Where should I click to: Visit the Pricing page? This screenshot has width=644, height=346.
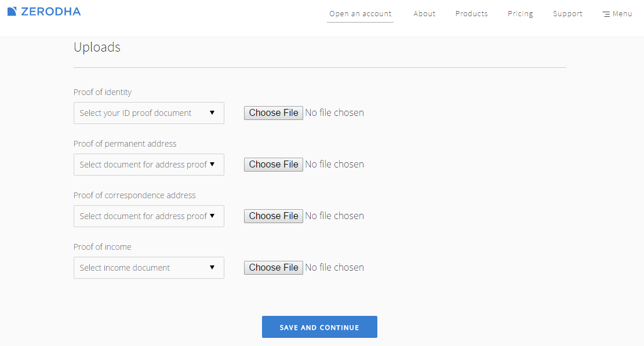pyautogui.click(x=521, y=13)
